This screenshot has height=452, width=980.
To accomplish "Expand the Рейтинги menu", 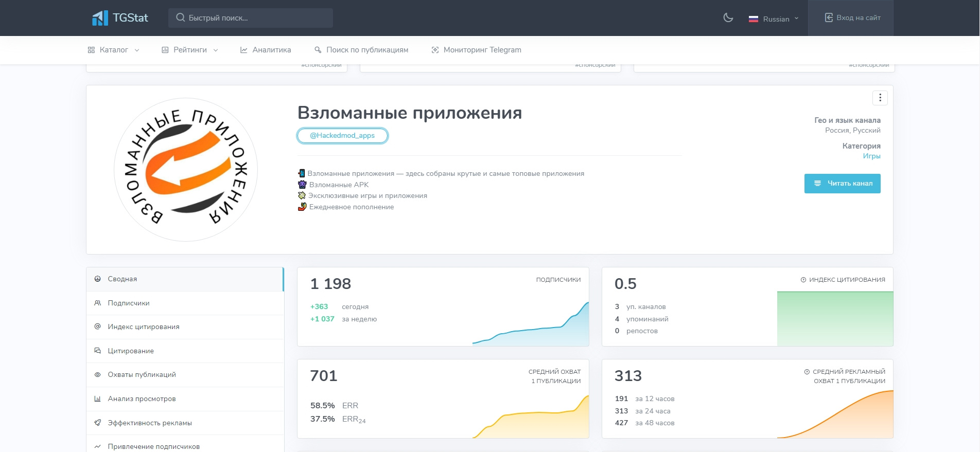I will pyautogui.click(x=190, y=50).
